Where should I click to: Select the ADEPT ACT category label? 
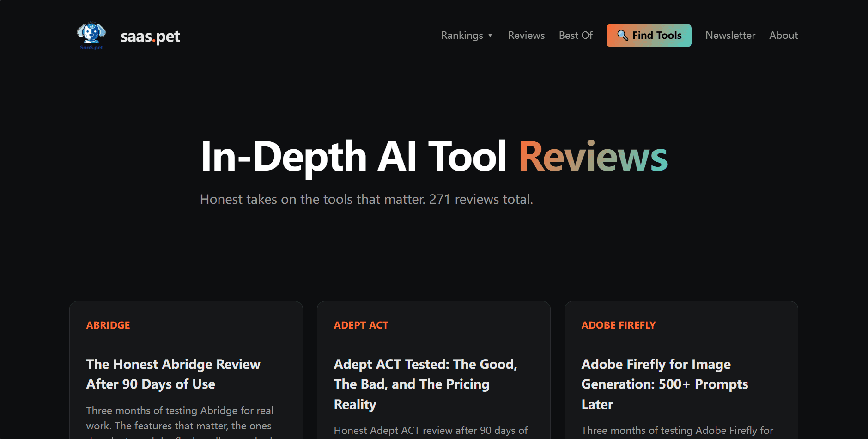[x=361, y=325]
